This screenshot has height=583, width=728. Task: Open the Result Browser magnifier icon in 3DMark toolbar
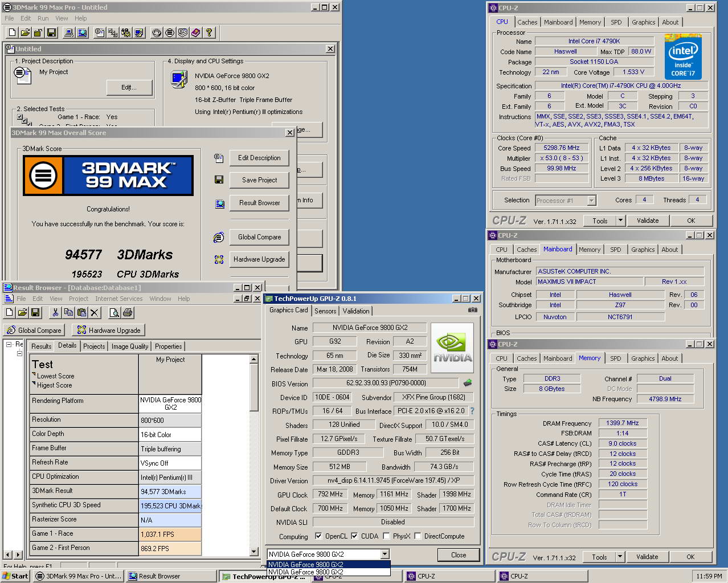pos(82,32)
